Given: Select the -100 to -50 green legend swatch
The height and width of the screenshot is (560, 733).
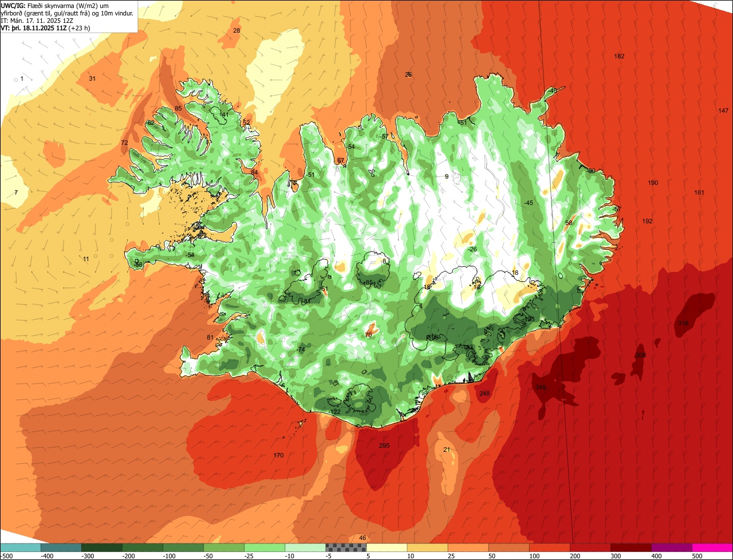Looking at the screenshot, I should click(x=183, y=547).
